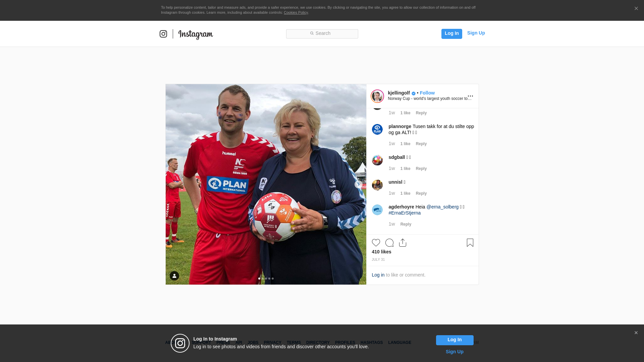Like the post with heart icon
The height and width of the screenshot is (362, 644).
(x=376, y=243)
